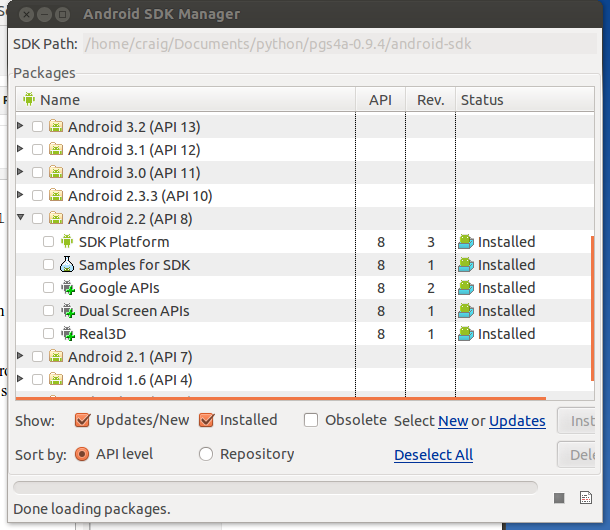Click the Android 3.1 (API 12) folder icon
This screenshot has height=530, width=610.
point(56,149)
